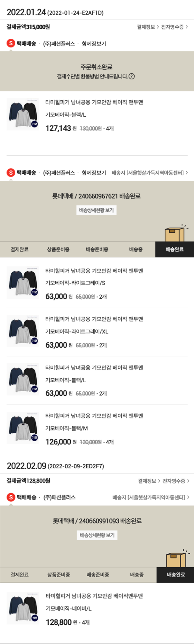Click the red S badge of February order
Screen dimensions: 194x644
(x=11, y=497)
